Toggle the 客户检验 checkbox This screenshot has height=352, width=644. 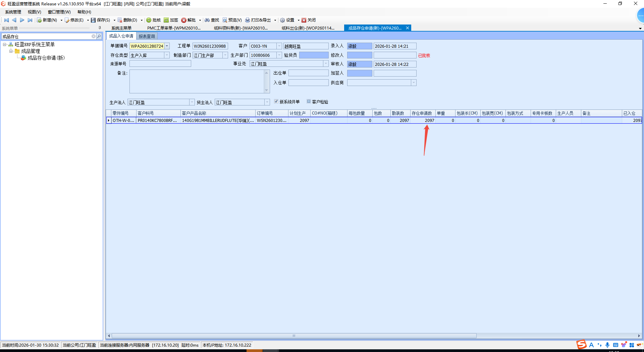pos(309,101)
